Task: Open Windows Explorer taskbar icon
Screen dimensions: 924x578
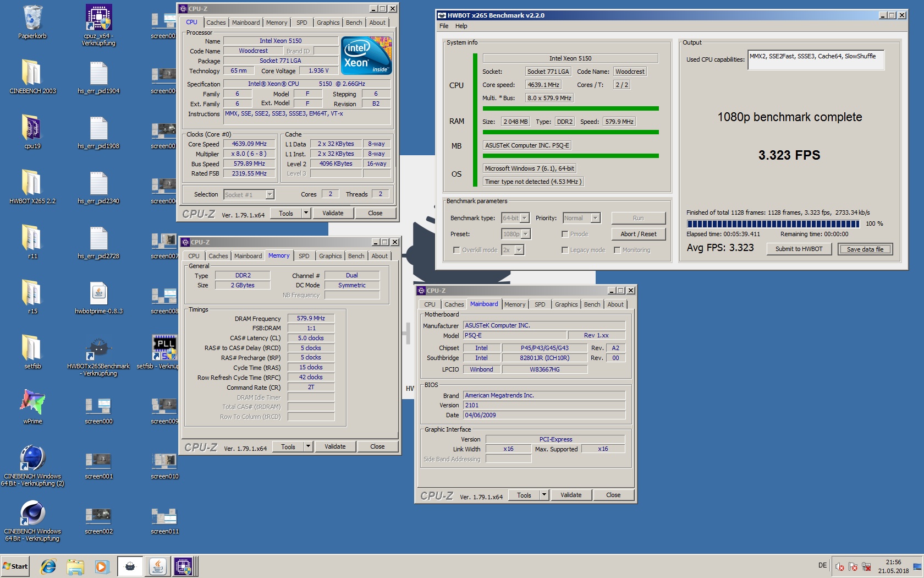Action: tap(75, 566)
